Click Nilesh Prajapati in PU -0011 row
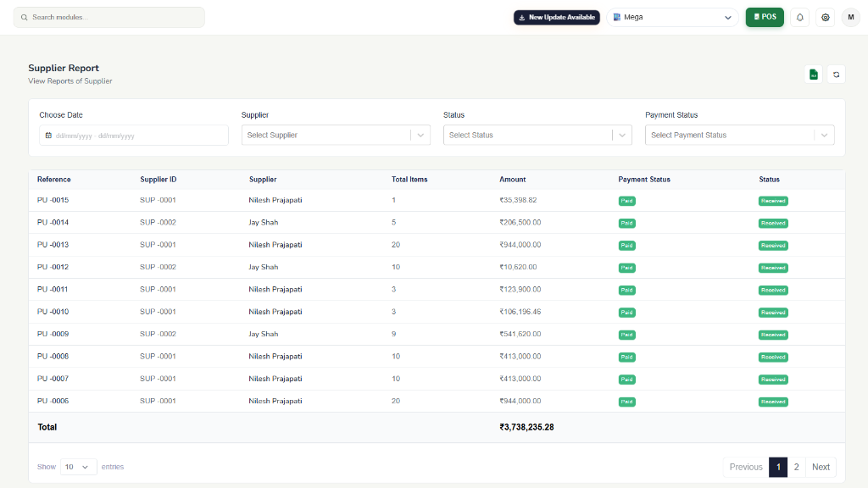Screen dimensions: 868x488 tap(275, 290)
